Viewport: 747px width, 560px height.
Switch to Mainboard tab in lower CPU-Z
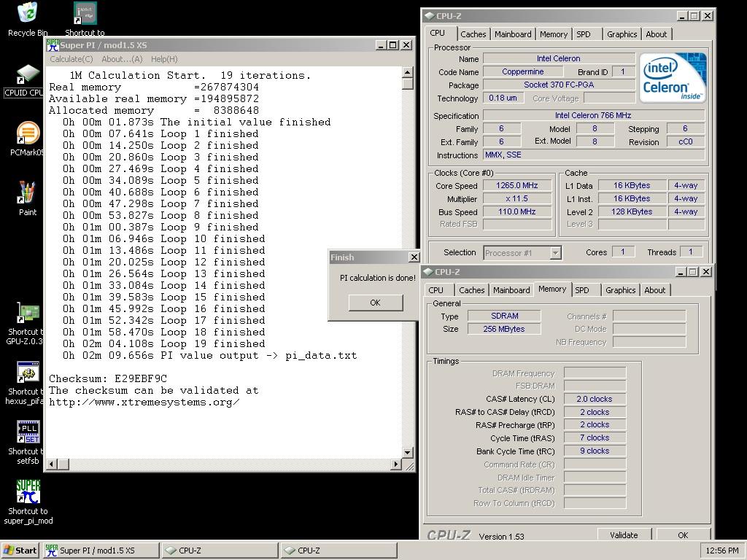[511, 290]
